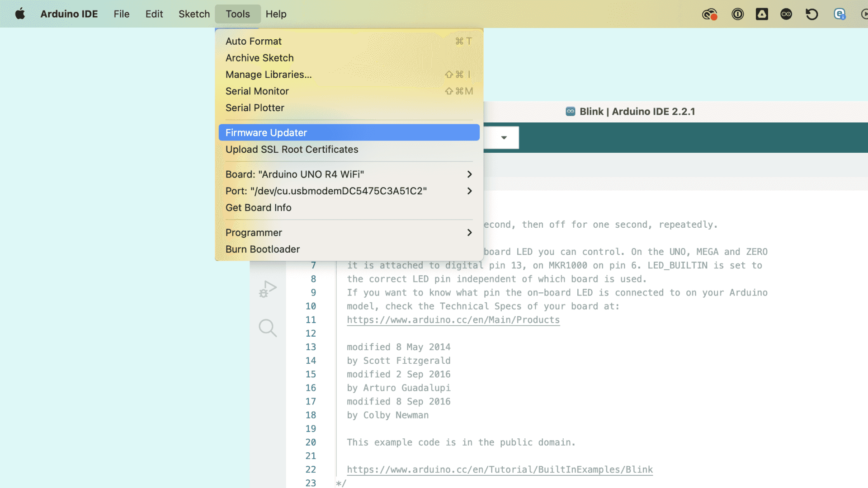Click Upload SSL Root Certificates
Image resolution: width=868 pixels, height=488 pixels.
(x=292, y=150)
